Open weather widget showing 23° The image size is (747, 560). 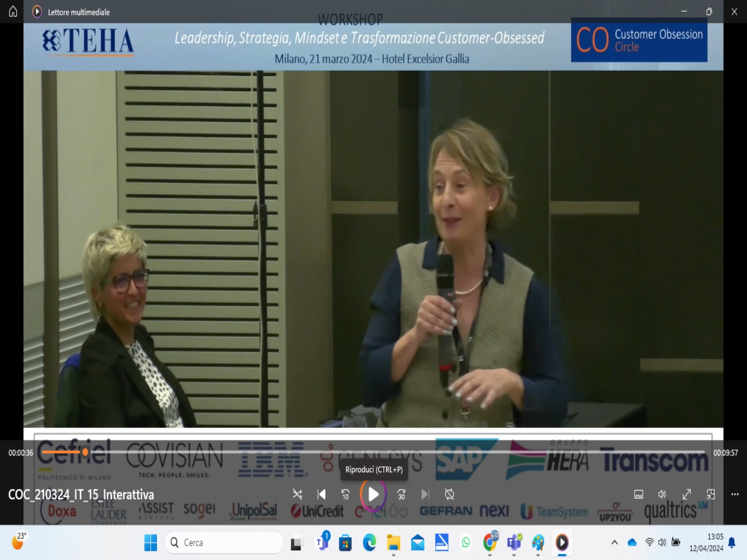pyautogui.click(x=19, y=542)
